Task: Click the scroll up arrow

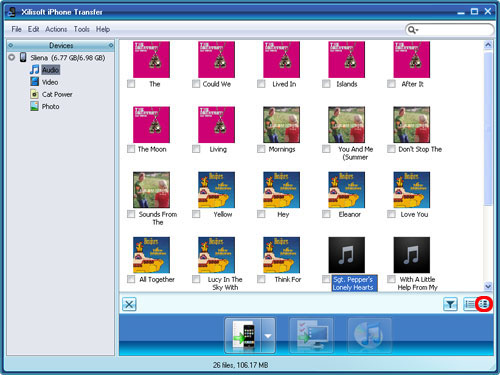Action: click(488, 45)
